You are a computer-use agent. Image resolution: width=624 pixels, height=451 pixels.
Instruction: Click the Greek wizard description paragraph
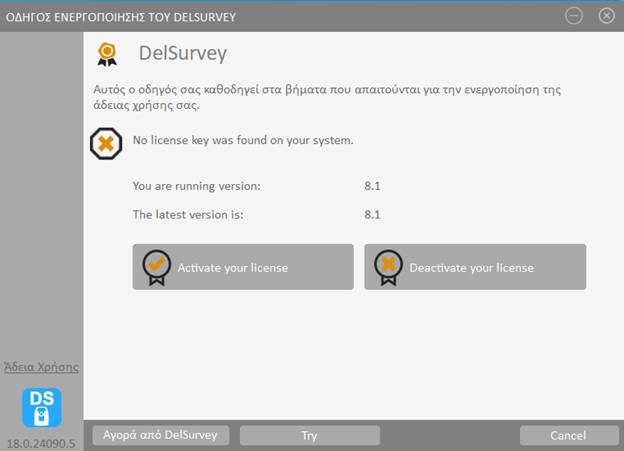tap(326, 97)
